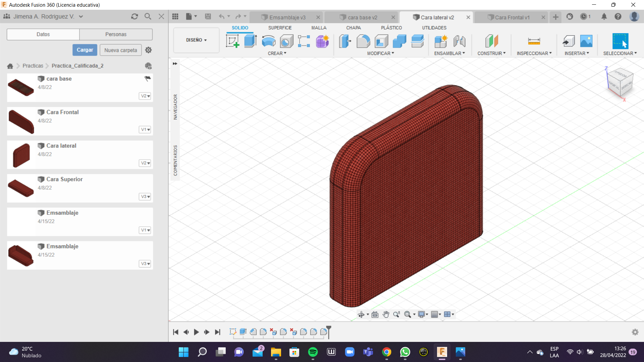Select the Shell tool
Image resolution: width=644 pixels, height=362 pixels.
pos(381,41)
